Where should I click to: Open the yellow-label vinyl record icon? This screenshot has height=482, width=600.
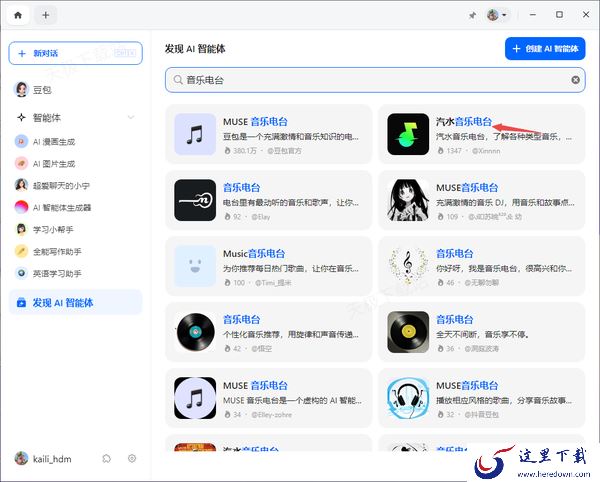point(408,332)
